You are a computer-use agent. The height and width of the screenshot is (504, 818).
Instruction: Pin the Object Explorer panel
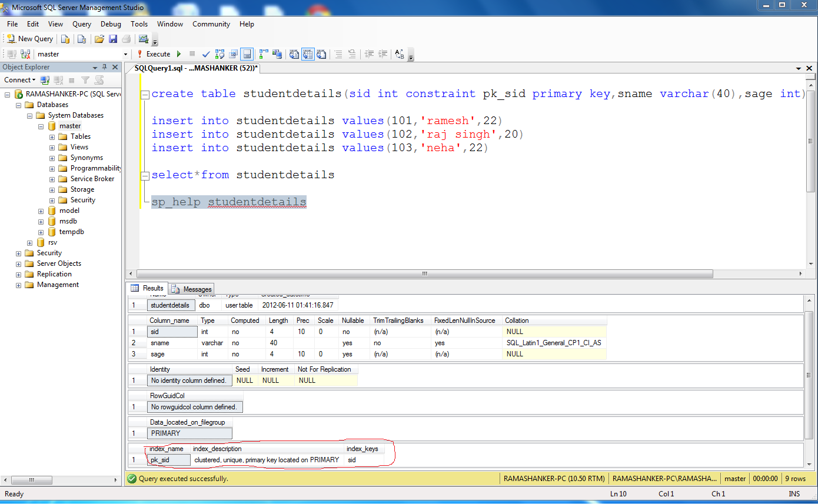pyautogui.click(x=104, y=67)
